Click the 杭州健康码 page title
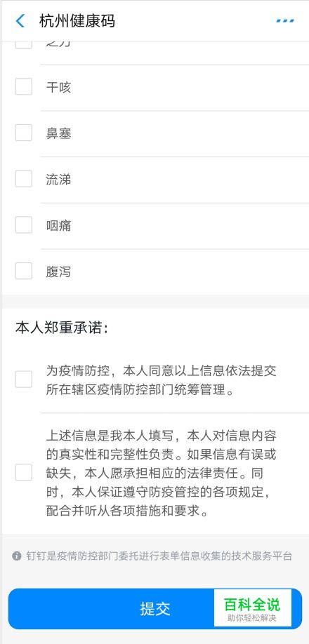Image resolution: width=309 pixels, height=644 pixels. pos(77,20)
